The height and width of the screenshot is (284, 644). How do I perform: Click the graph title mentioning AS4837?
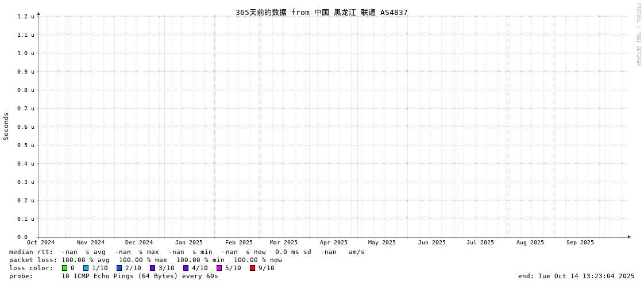[321, 12]
